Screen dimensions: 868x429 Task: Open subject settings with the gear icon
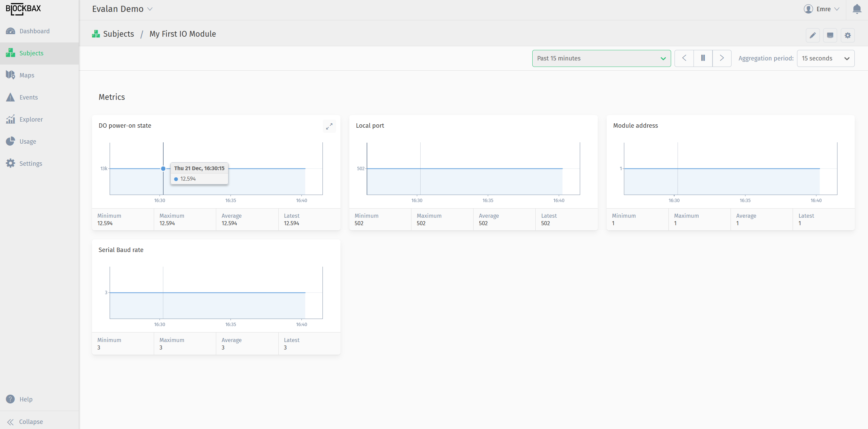coord(847,35)
